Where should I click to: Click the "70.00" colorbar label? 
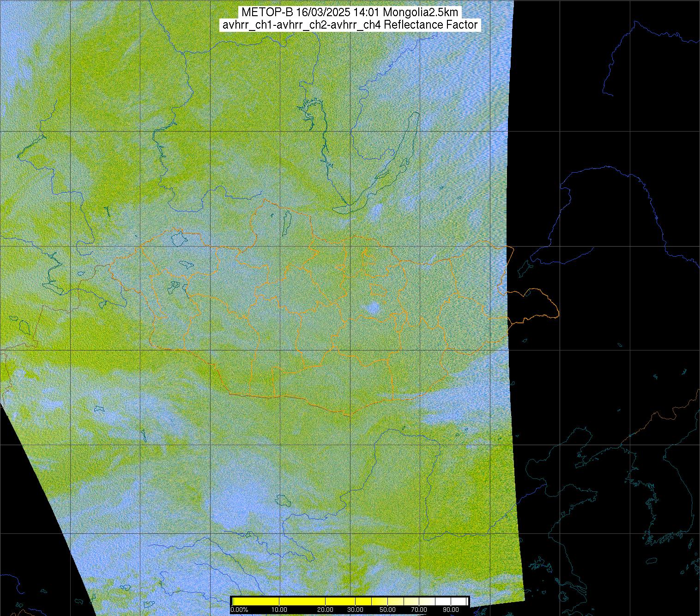[x=419, y=610]
